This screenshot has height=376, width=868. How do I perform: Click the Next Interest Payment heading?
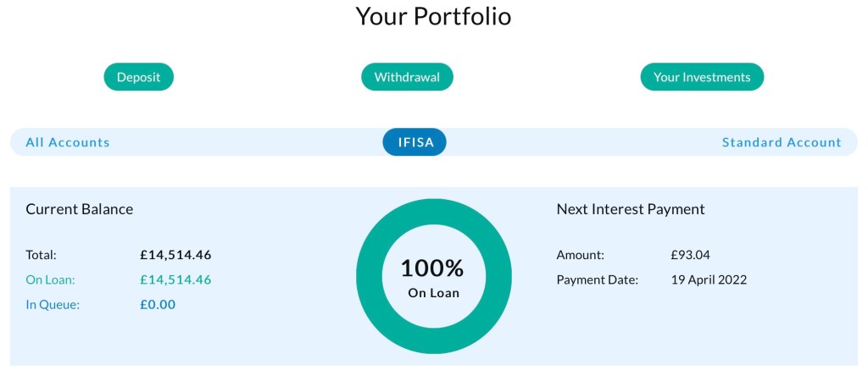point(631,209)
